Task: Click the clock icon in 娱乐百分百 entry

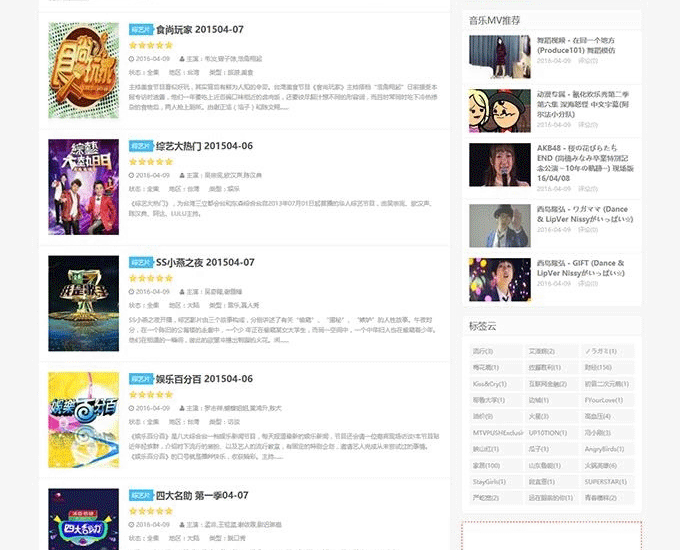Action: pyautogui.click(x=131, y=408)
